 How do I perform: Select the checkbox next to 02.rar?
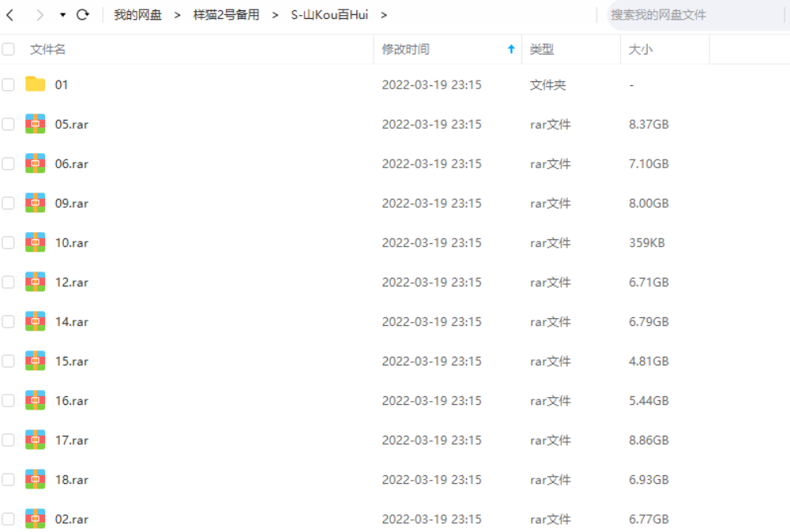pyautogui.click(x=9, y=519)
